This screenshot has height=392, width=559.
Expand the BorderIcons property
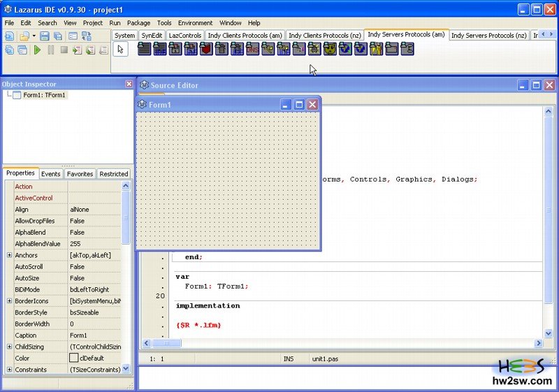pos(9,300)
